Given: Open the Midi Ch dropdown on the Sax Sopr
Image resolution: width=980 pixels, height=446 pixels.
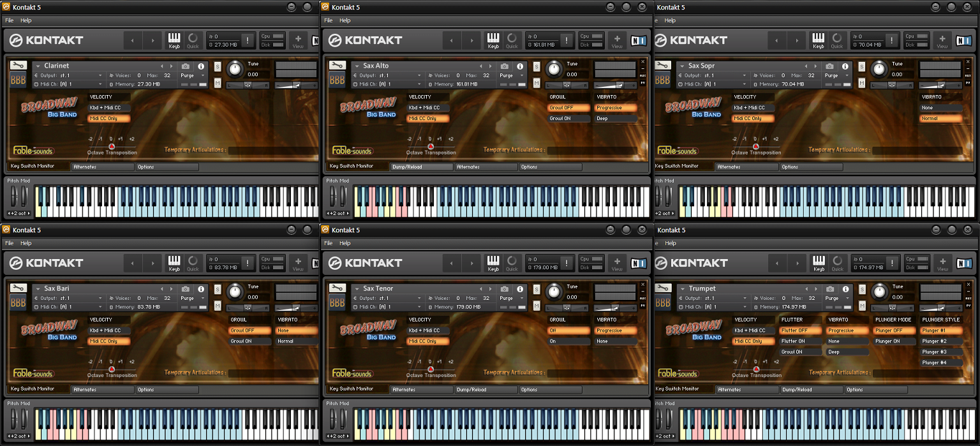Looking at the screenshot, I should pyautogui.click(x=713, y=84).
